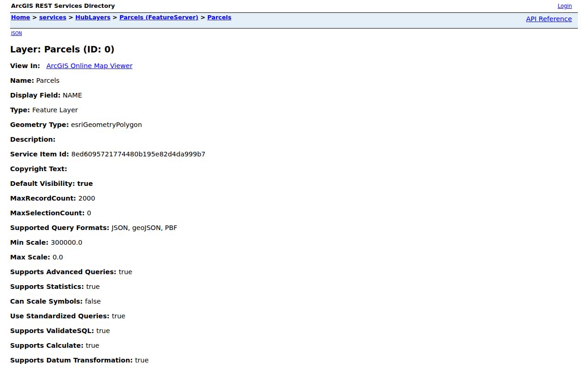The image size is (588, 368).
Task: Select the Layer: Parcels (ID: 0) heading
Action: click(x=62, y=49)
